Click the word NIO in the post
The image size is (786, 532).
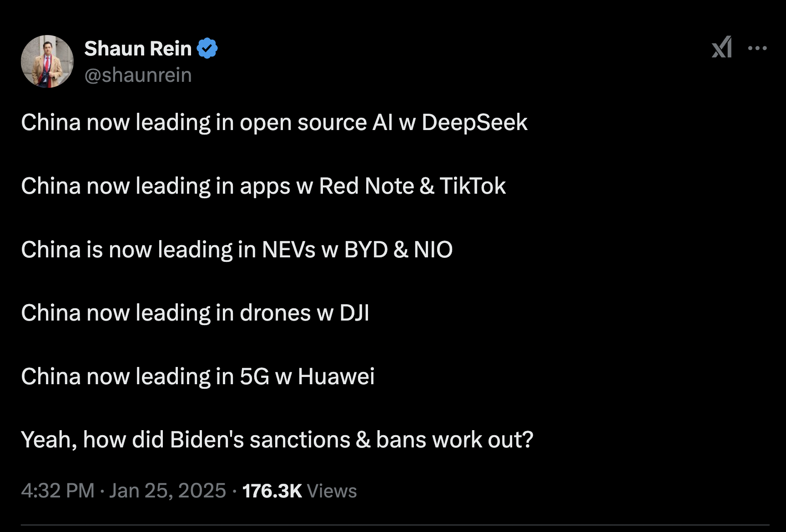coord(433,250)
